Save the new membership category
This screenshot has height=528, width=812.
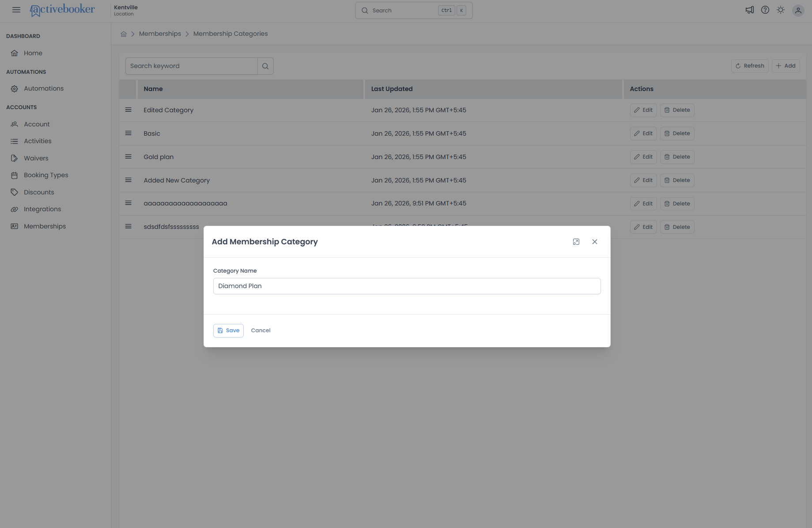click(x=228, y=330)
